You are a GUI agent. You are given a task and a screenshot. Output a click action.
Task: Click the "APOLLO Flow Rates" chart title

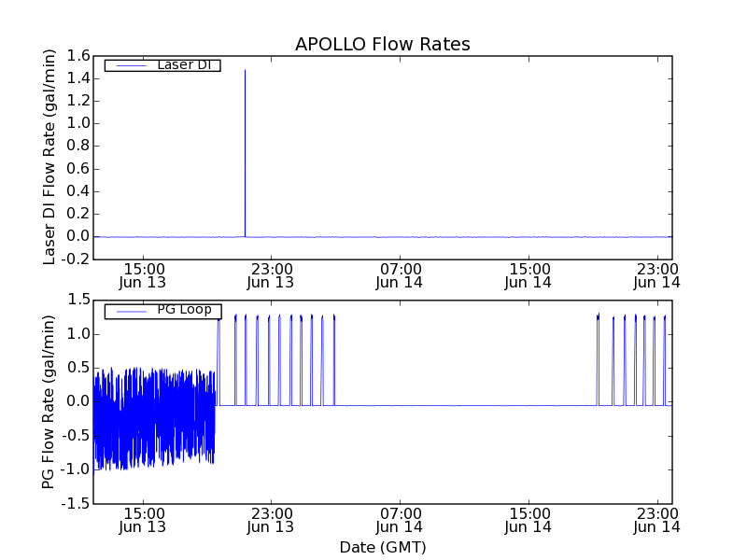tap(383, 44)
